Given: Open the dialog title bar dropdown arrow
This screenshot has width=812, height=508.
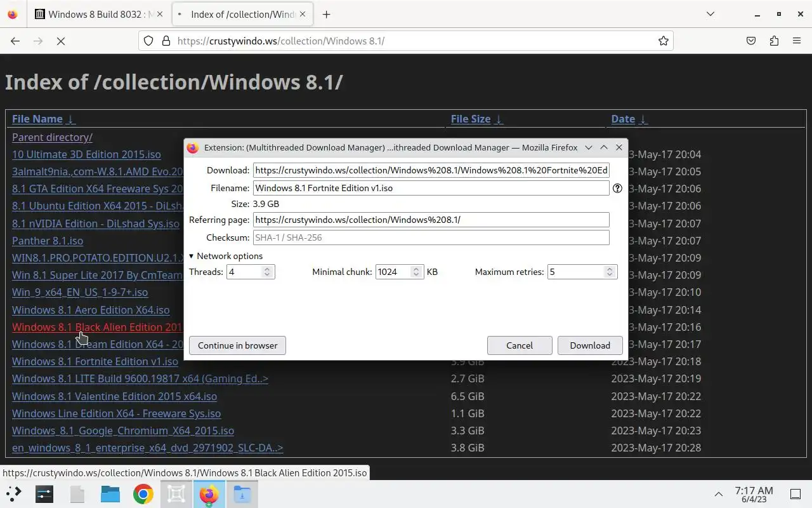Looking at the screenshot, I should pos(589,147).
